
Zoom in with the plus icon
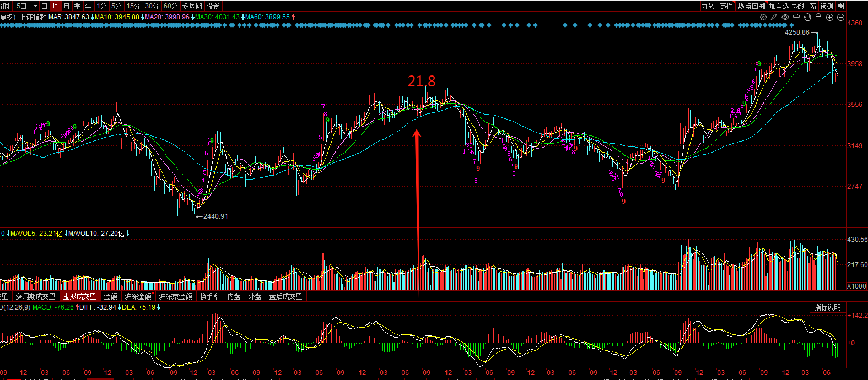point(829,17)
